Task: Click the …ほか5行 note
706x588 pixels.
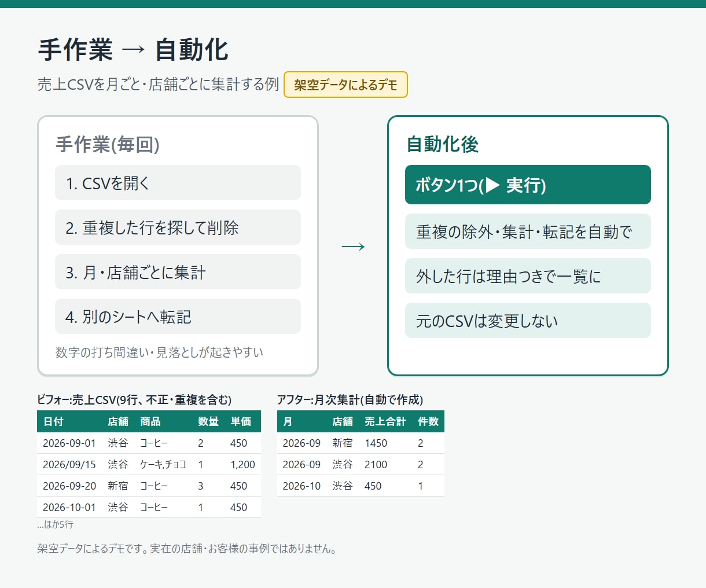Action: (x=55, y=525)
